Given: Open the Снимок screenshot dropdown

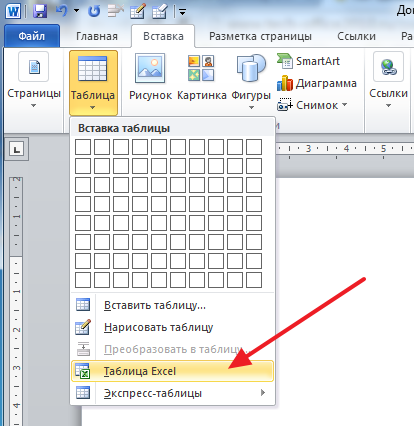Looking at the screenshot, I should 312,105.
